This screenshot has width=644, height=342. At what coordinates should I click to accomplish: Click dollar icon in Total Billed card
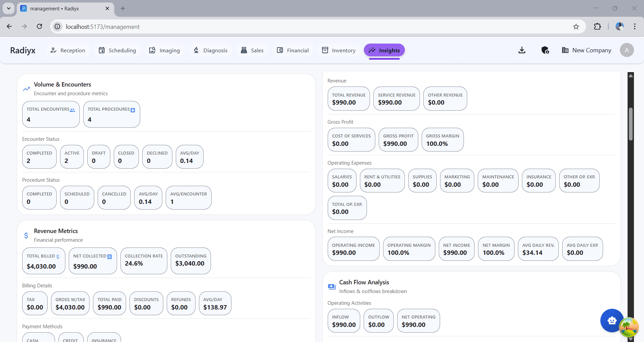tap(58, 256)
